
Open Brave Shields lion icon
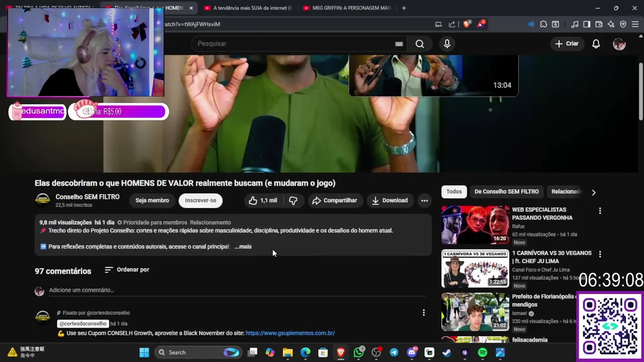pyautogui.click(x=466, y=24)
